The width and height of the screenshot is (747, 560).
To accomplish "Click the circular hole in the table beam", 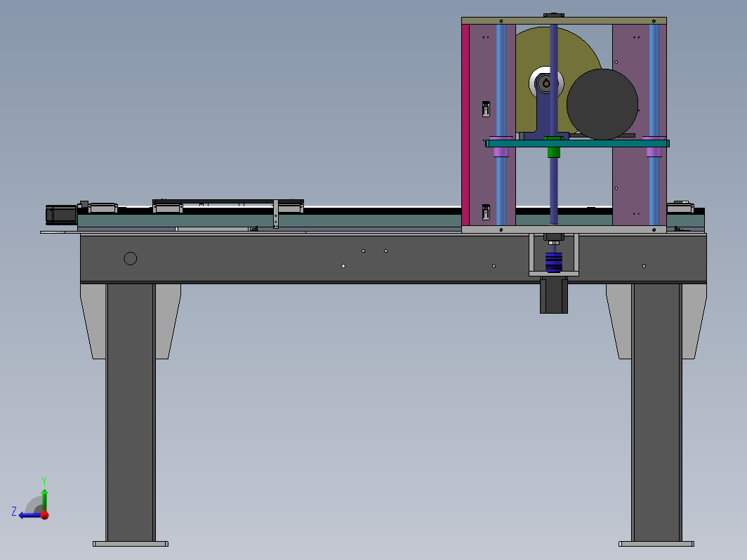I will [130, 258].
